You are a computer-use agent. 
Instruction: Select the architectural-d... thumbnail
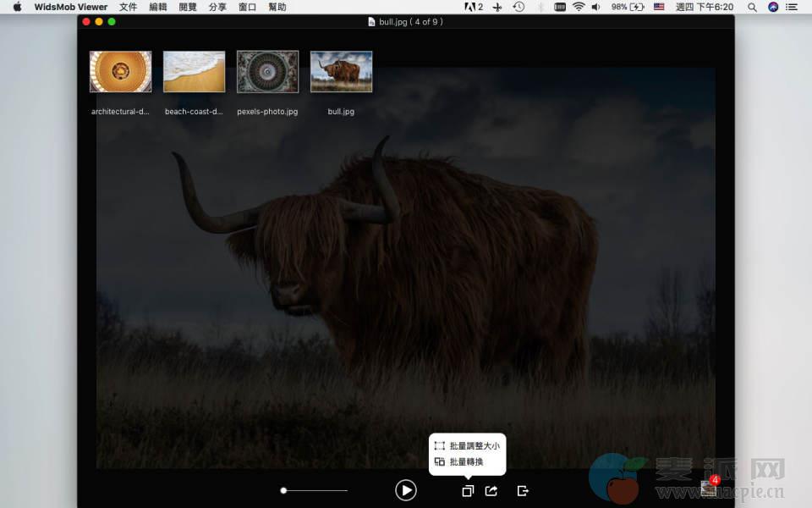coord(120,72)
